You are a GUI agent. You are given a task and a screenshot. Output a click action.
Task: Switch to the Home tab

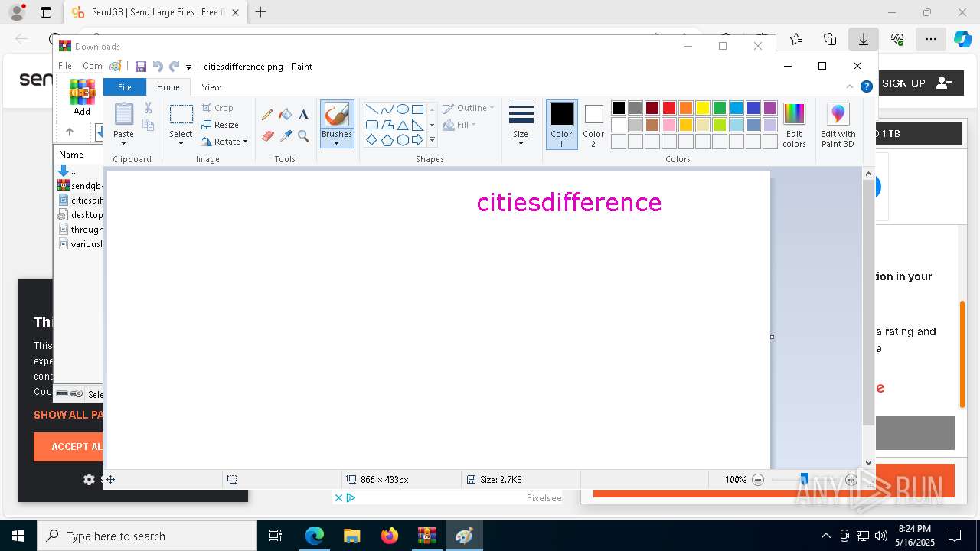(168, 87)
